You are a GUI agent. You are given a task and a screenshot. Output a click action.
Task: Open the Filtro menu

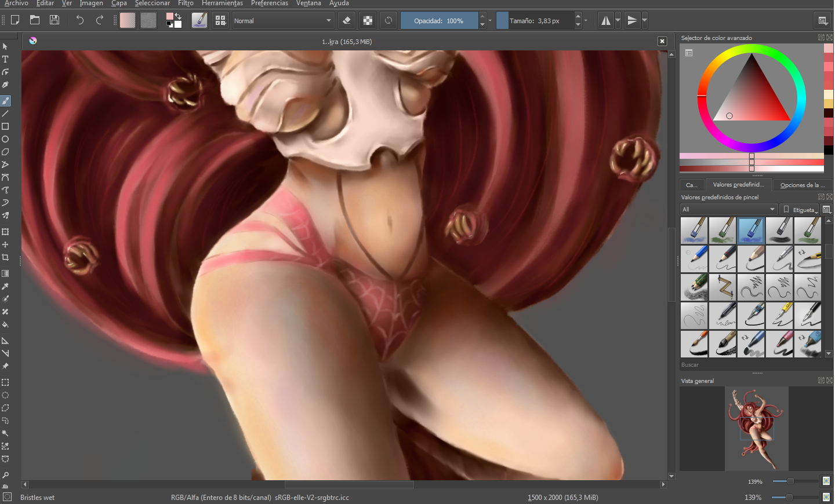[x=186, y=3]
